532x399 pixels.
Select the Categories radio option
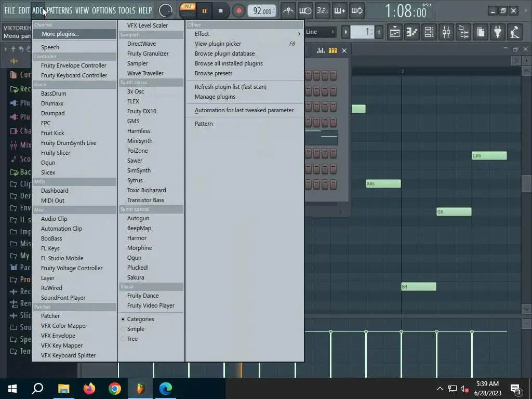pyautogui.click(x=137, y=319)
